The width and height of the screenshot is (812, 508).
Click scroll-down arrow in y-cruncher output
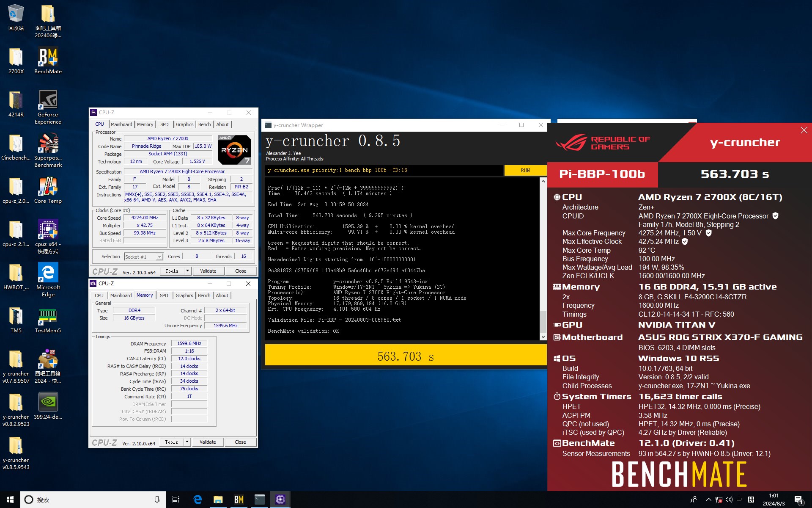[543, 337]
